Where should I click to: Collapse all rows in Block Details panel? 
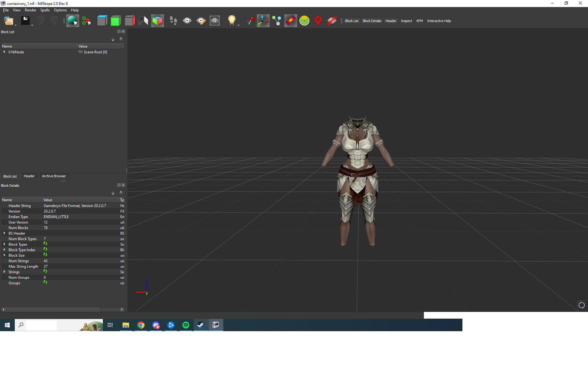coord(121,193)
